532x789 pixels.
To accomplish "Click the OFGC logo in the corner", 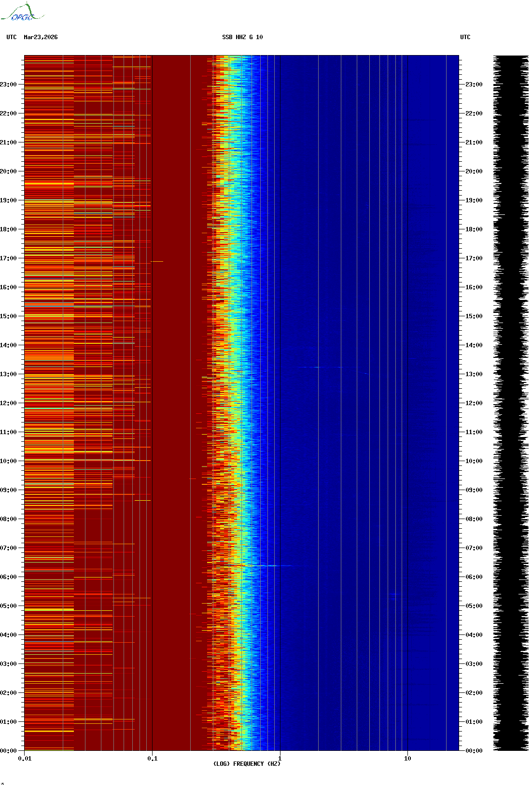I will 22,13.
